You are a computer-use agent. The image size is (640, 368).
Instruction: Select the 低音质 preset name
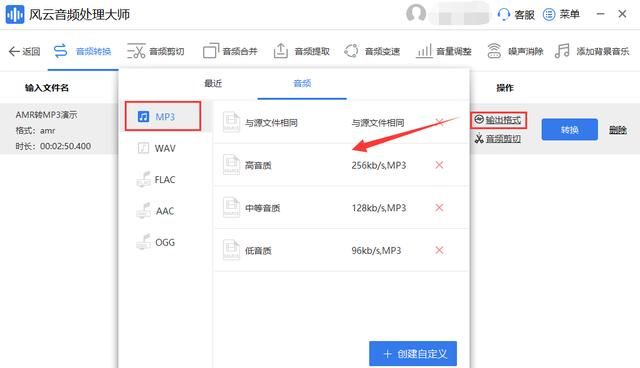pyautogui.click(x=258, y=251)
